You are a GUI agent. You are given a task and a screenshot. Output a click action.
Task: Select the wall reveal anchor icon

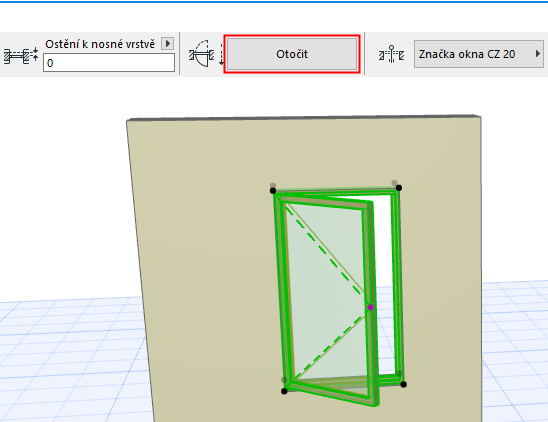coord(21,56)
